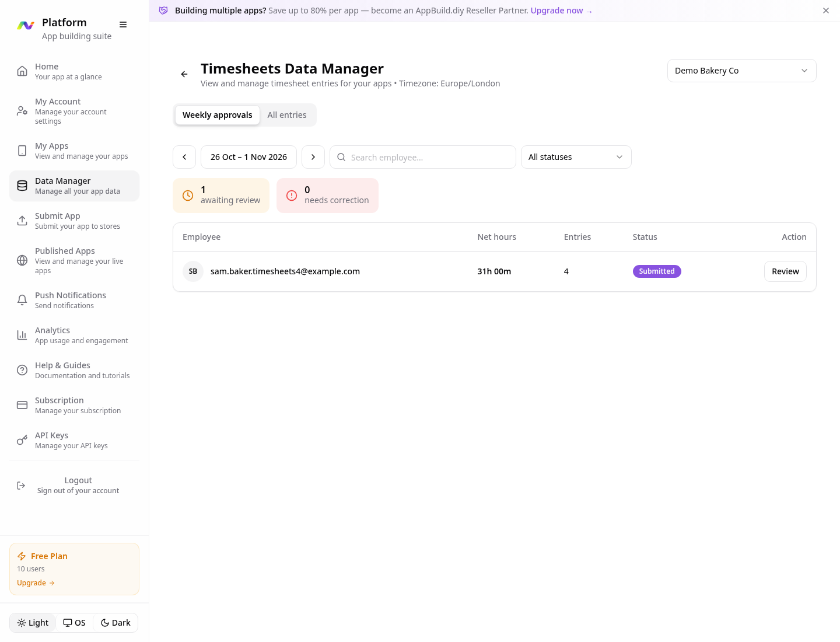
Task: Filter by the needs correction card
Action: (327, 196)
